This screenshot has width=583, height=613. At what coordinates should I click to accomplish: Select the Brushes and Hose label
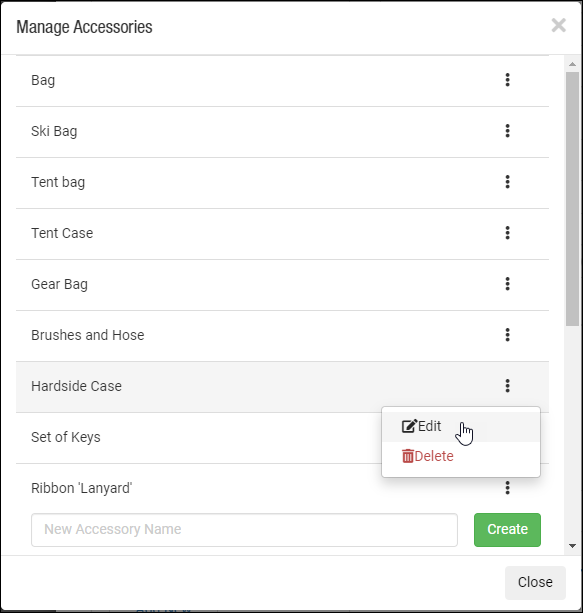[x=88, y=335]
